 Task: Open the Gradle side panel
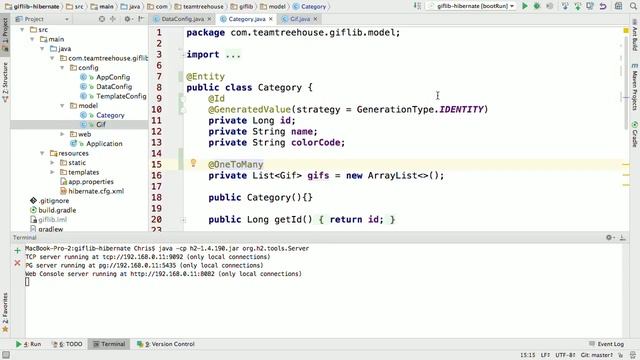pos(635,134)
